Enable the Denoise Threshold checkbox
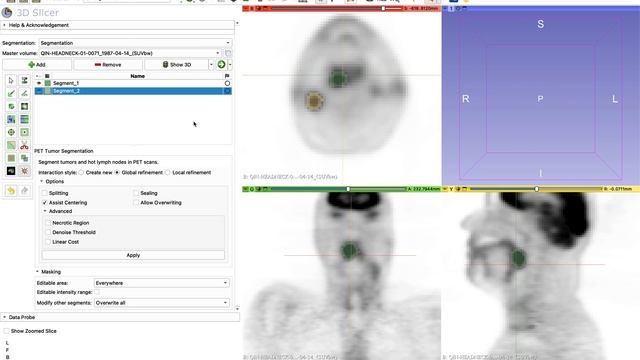 [48, 232]
